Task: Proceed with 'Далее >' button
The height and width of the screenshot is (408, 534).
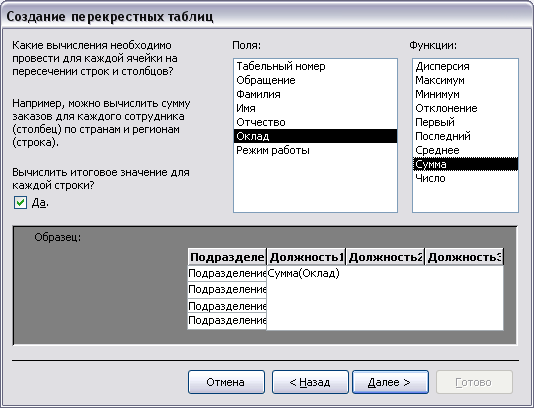Action: (390, 382)
